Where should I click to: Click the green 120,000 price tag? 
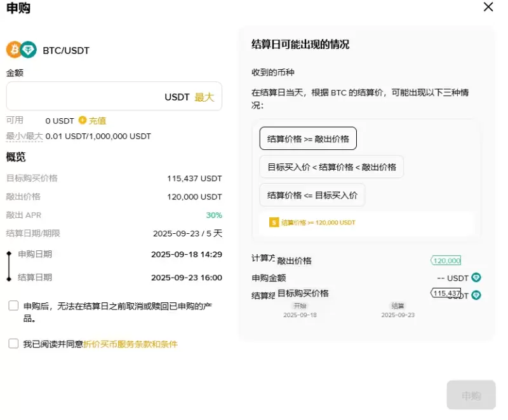point(447,261)
